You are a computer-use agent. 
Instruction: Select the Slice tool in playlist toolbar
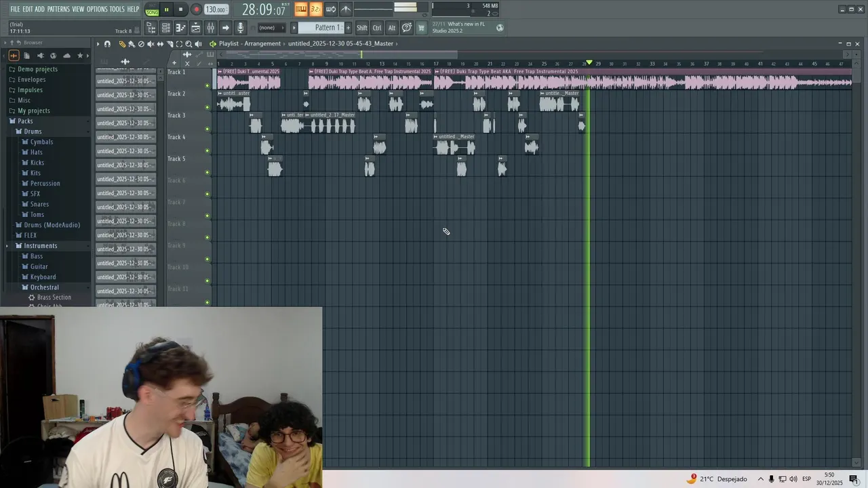tap(170, 44)
